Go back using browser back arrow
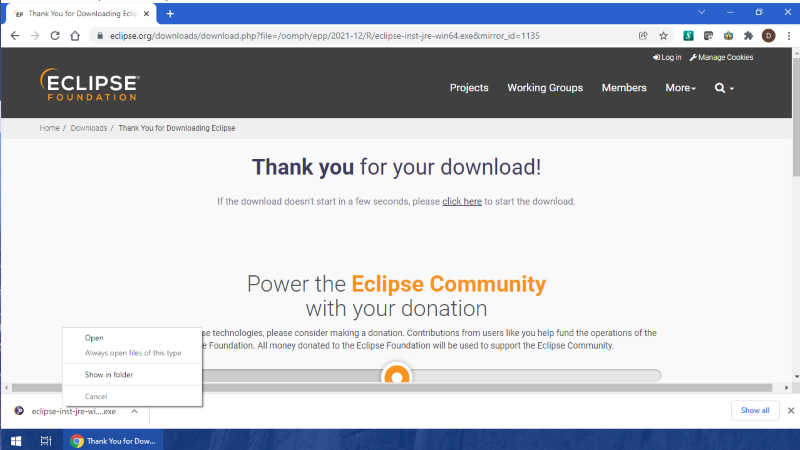Screen dimensions: 800x450 coord(15,36)
